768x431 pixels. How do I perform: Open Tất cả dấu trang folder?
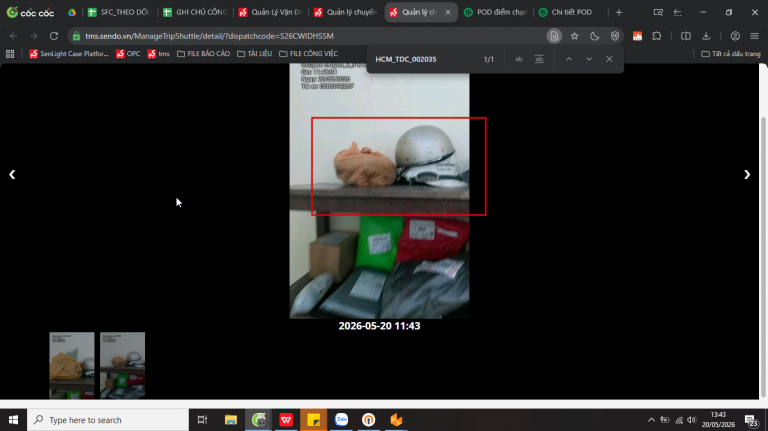[731, 54]
